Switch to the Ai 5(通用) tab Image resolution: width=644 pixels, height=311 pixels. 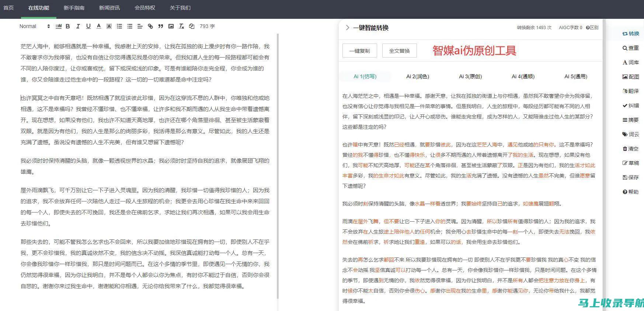(576, 76)
